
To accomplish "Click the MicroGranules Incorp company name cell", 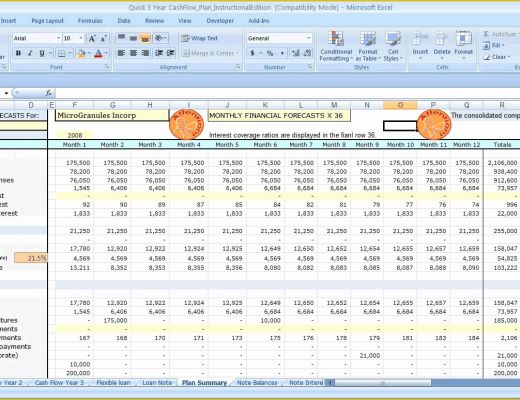I will tap(112, 116).
